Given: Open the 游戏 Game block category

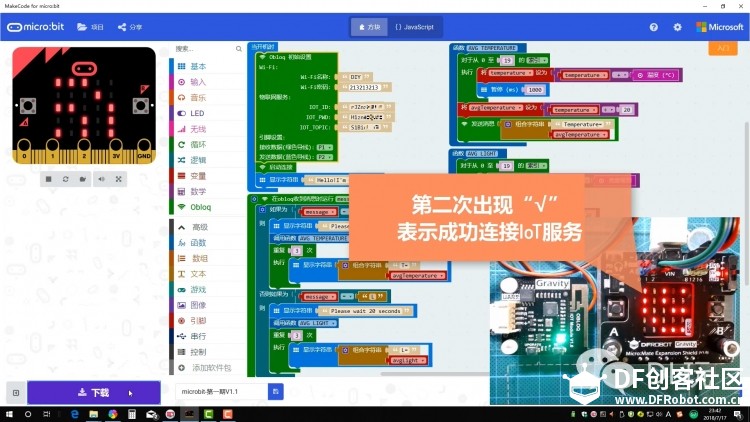Looking at the screenshot, I should (207, 289).
